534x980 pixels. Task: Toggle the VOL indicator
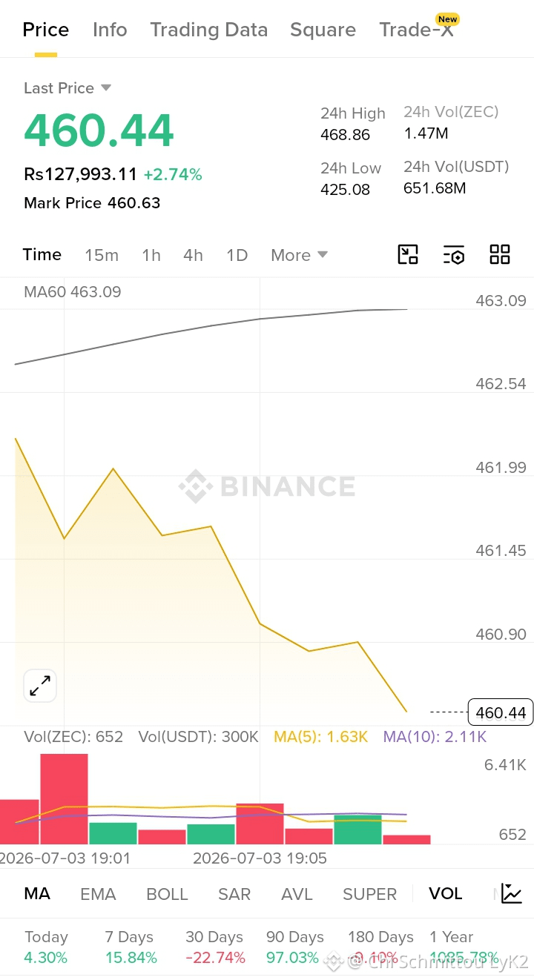tap(446, 893)
